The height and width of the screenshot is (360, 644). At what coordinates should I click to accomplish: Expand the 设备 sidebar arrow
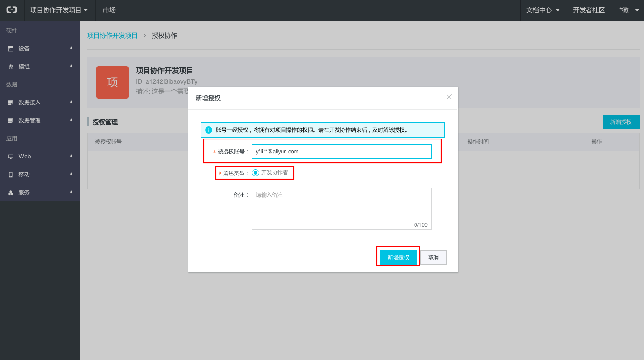coord(71,48)
